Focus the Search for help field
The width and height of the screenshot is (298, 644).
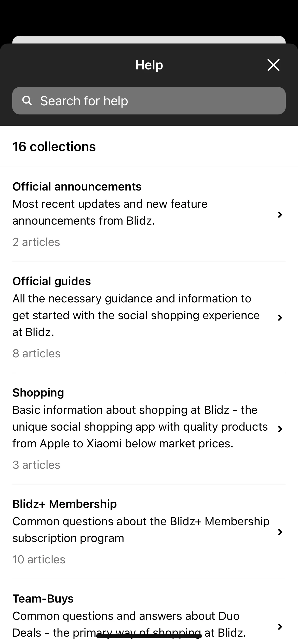click(149, 101)
